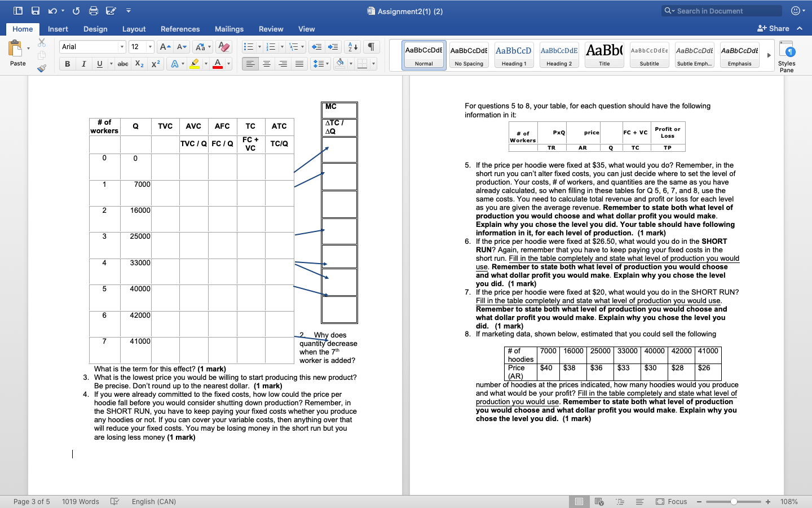Expand the styles gallery arrow
Image resolution: width=812 pixels, height=508 pixels.
coord(769,55)
